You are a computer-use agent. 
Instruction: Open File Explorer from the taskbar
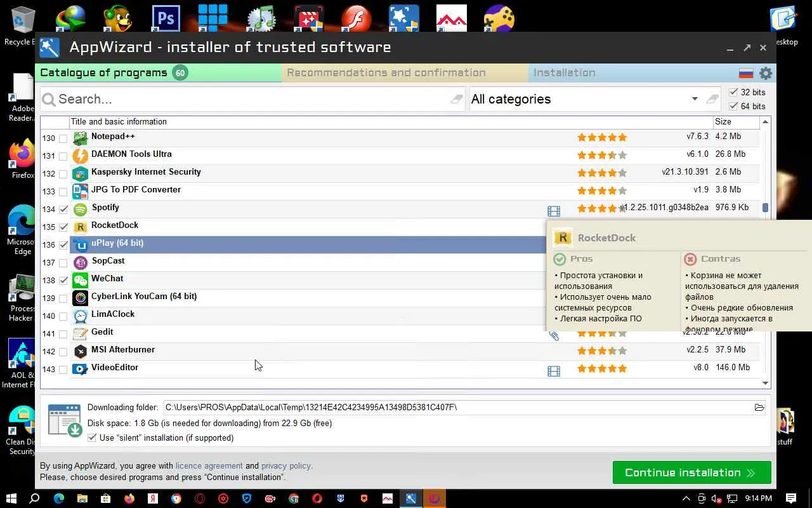[82, 498]
